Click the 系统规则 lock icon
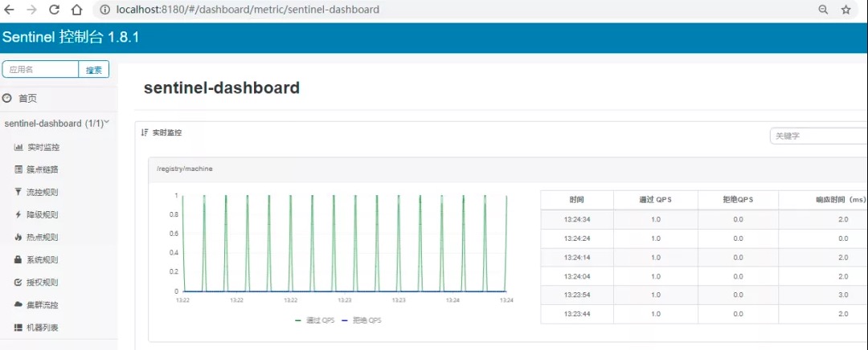This screenshot has width=868, height=350. pos(18,259)
